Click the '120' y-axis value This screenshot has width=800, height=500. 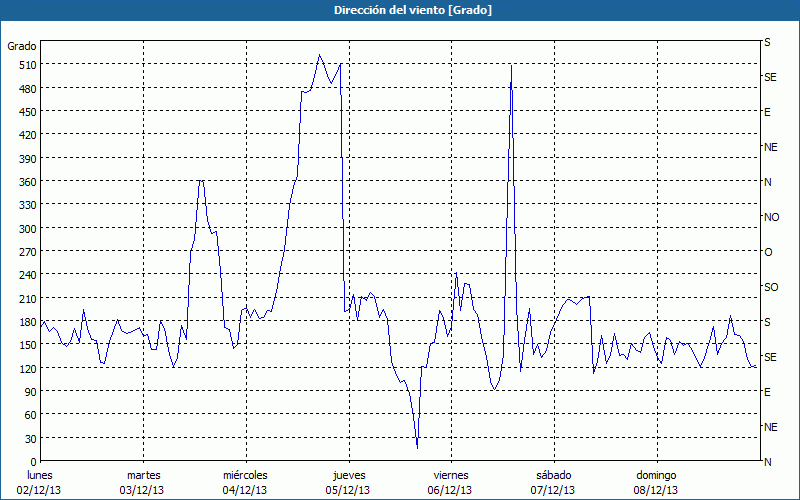(28, 369)
